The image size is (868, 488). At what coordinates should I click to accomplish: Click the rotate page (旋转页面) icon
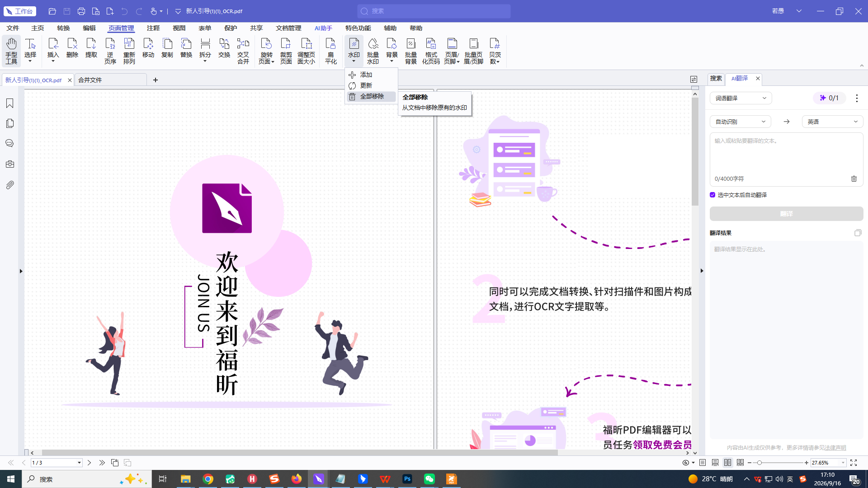266,51
